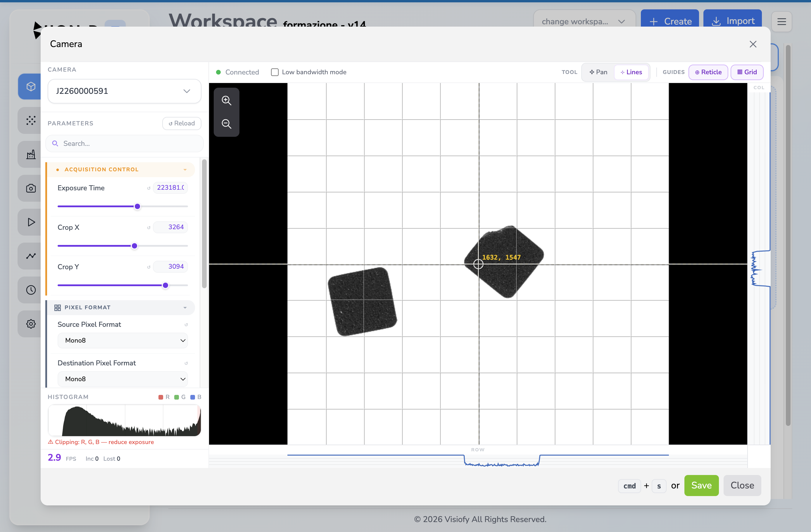The width and height of the screenshot is (811, 532).
Task: Open the camera sidebar icon
Action: (x=31, y=188)
